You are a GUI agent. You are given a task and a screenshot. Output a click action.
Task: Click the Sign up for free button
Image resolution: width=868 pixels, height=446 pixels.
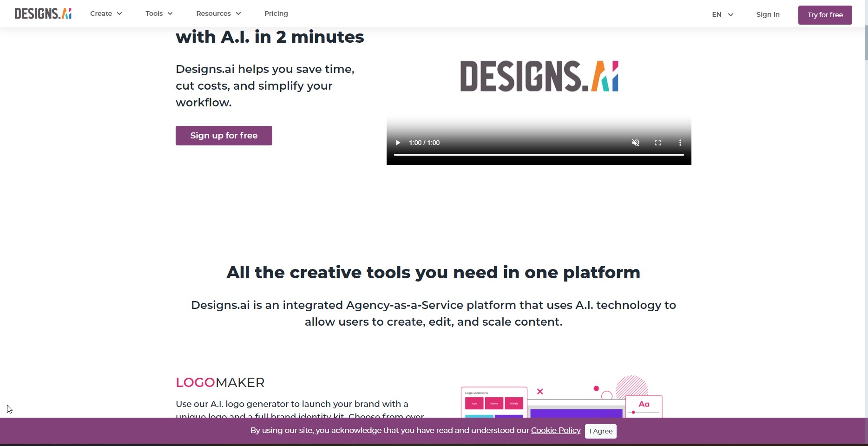[x=224, y=136]
